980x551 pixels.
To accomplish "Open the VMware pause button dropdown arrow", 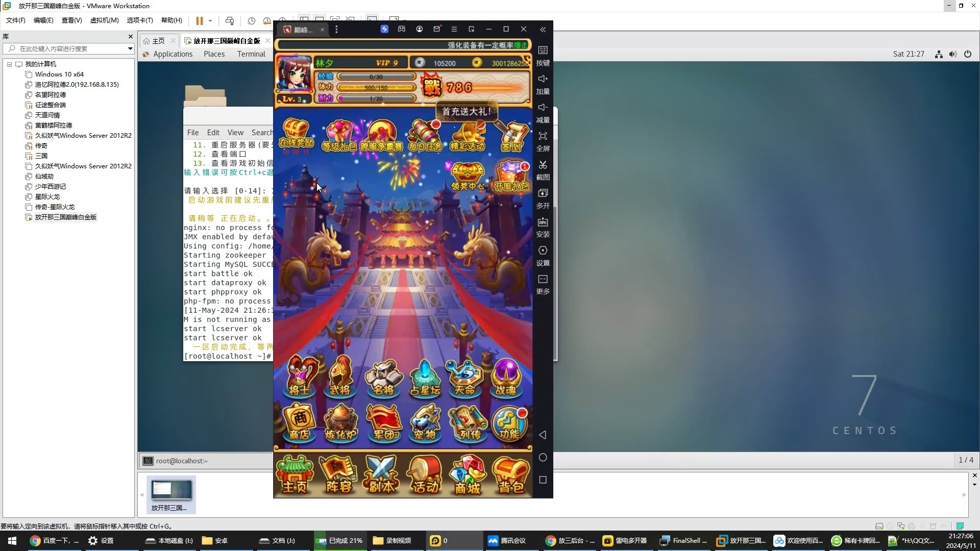I will coord(210,21).
